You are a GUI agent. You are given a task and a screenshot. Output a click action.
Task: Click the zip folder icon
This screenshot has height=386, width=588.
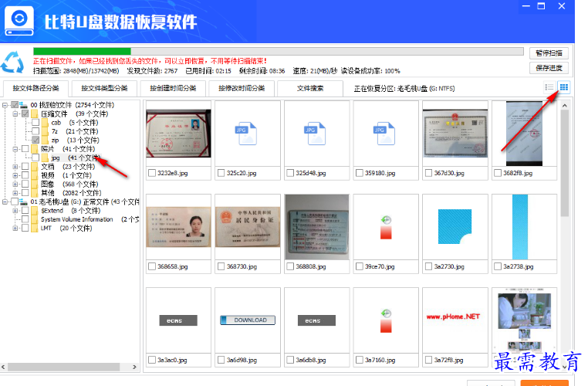coord(45,141)
